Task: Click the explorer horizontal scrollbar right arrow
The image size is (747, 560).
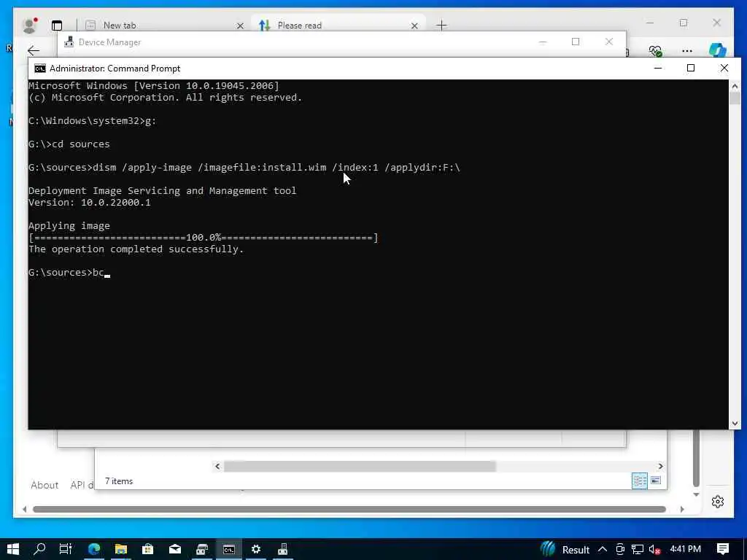Action: point(660,466)
